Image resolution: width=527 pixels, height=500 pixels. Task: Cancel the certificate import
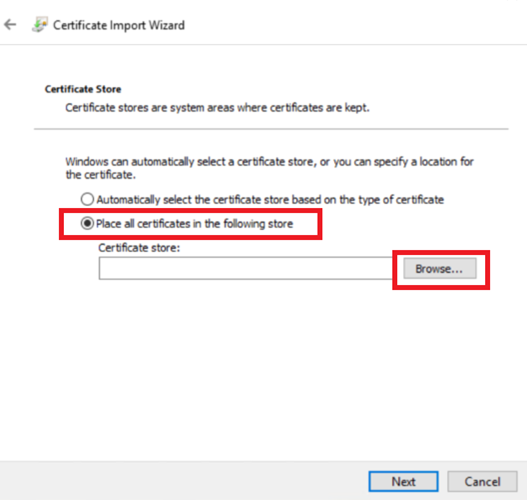pos(482,482)
